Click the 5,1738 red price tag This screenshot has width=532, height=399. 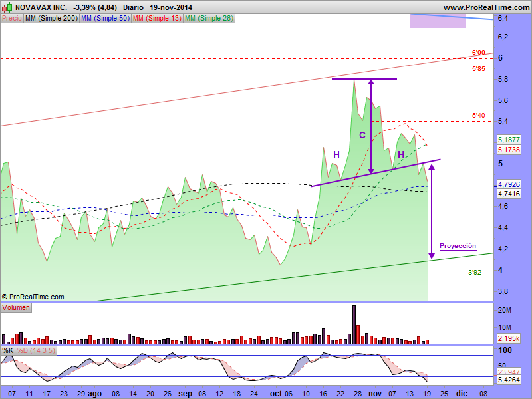(509, 150)
